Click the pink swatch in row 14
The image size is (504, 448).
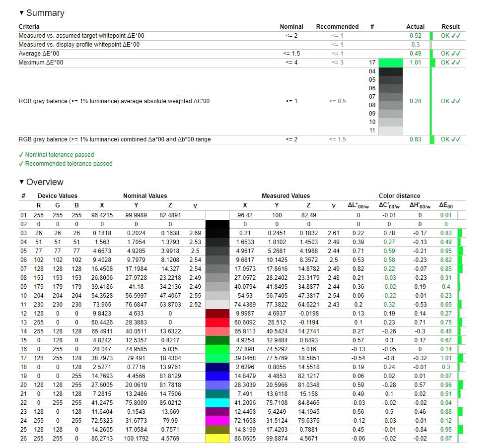coord(217,331)
